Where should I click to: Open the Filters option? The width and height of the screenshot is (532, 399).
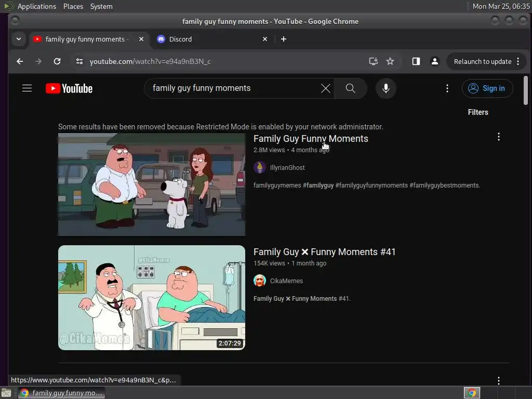click(478, 112)
